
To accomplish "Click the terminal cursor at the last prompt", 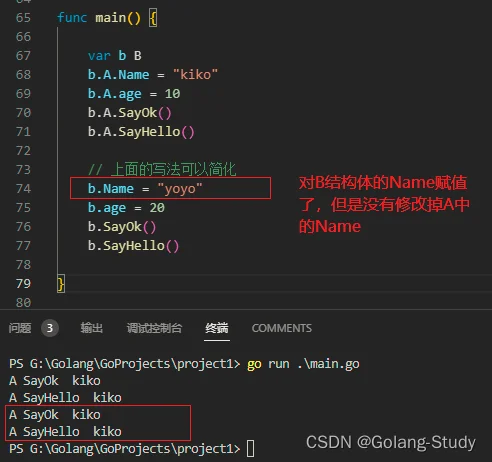I will coord(251,449).
